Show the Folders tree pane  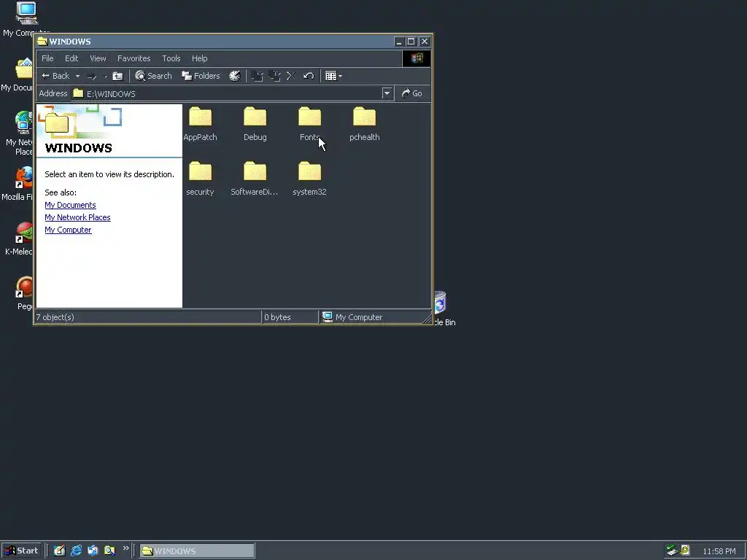coord(201,76)
